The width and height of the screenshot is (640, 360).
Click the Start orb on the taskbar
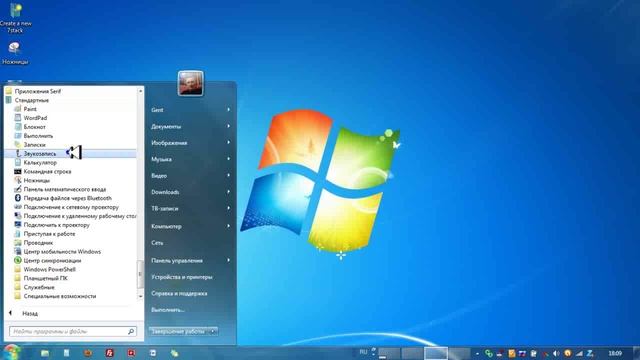click(x=11, y=352)
